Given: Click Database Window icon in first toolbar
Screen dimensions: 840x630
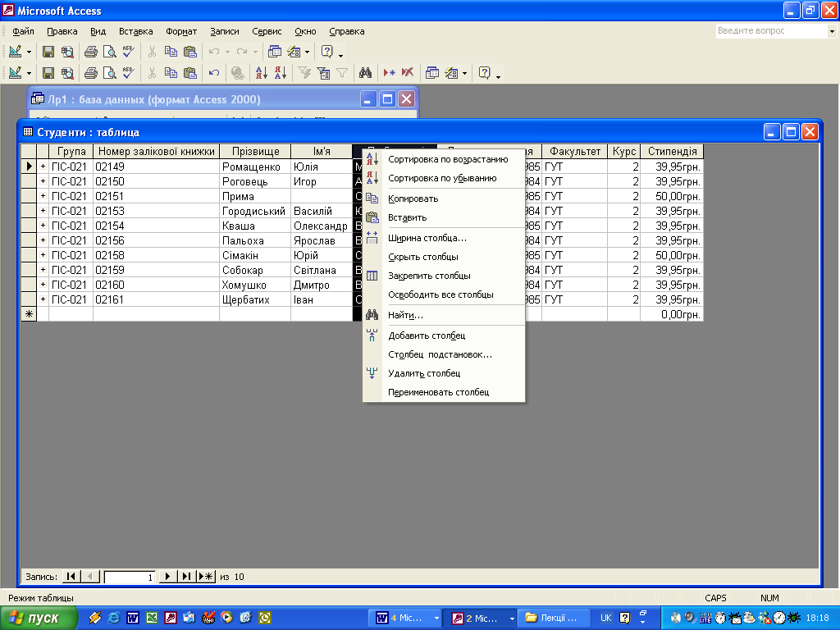Looking at the screenshot, I should click(x=274, y=52).
